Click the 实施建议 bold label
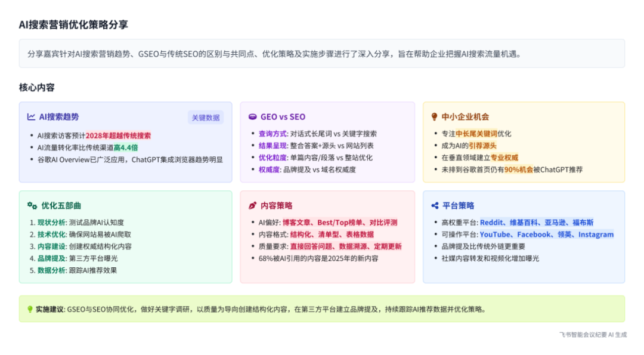 click(x=49, y=309)
